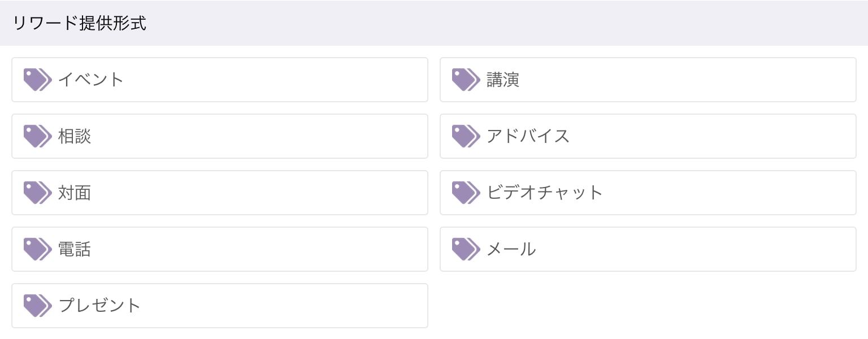Pick the 対面 format tag
Screen dimensions: 868x339
coord(220,193)
